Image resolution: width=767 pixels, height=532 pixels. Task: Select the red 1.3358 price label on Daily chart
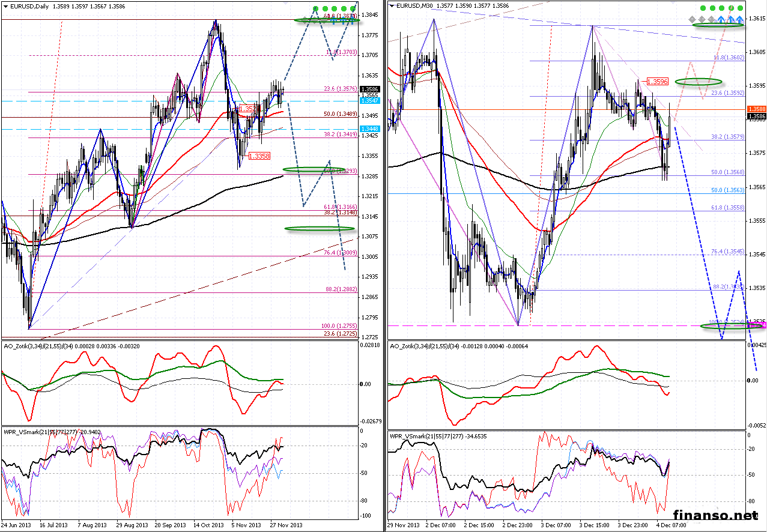coord(258,156)
